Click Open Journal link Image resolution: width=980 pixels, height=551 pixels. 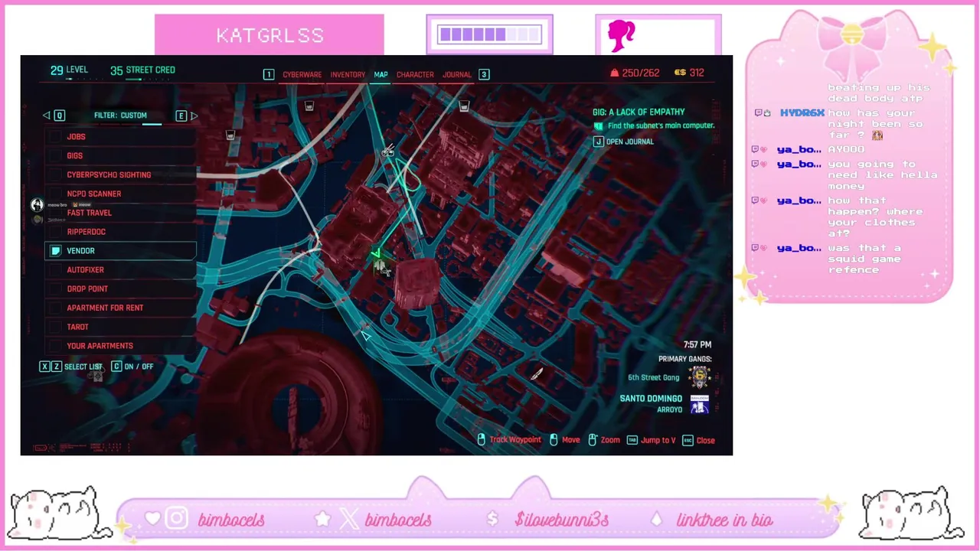(630, 142)
